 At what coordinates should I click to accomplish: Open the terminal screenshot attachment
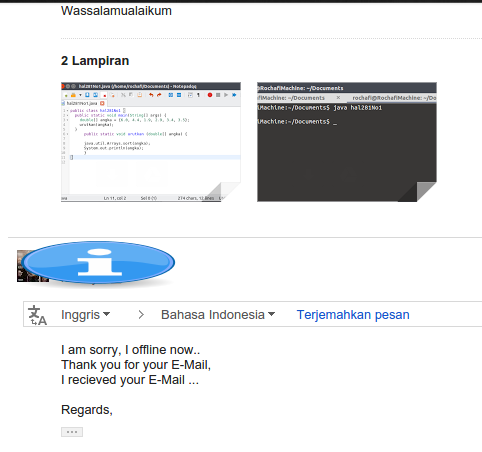click(347, 142)
